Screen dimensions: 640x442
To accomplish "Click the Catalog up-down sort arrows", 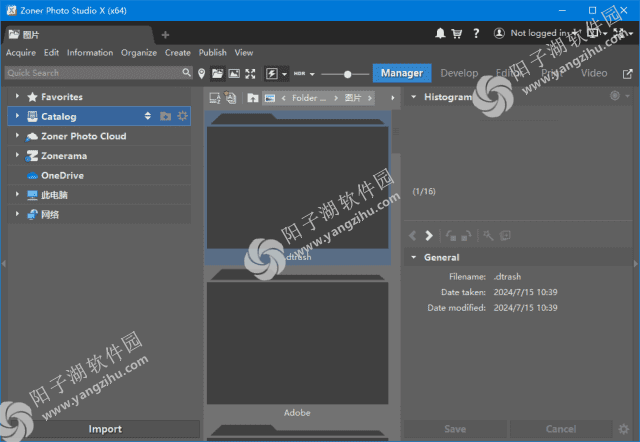I will [x=148, y=116].
